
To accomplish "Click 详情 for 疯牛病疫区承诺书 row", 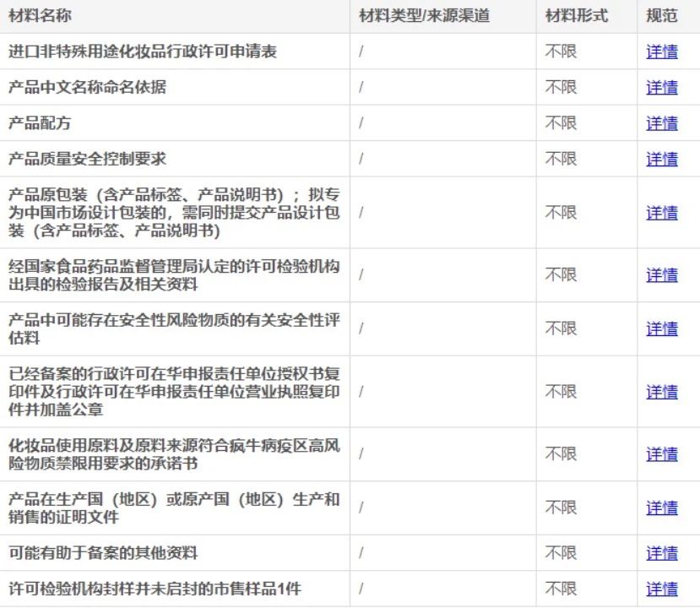I will coord(662,454).
